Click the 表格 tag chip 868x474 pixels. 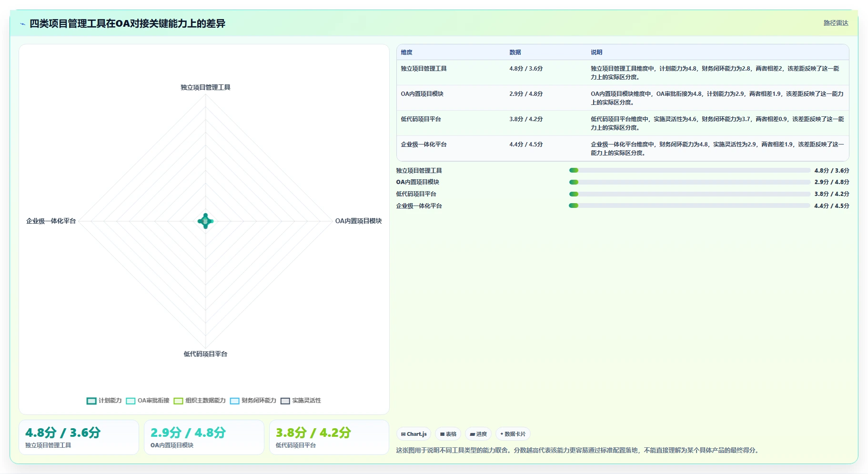pos(448,434)
